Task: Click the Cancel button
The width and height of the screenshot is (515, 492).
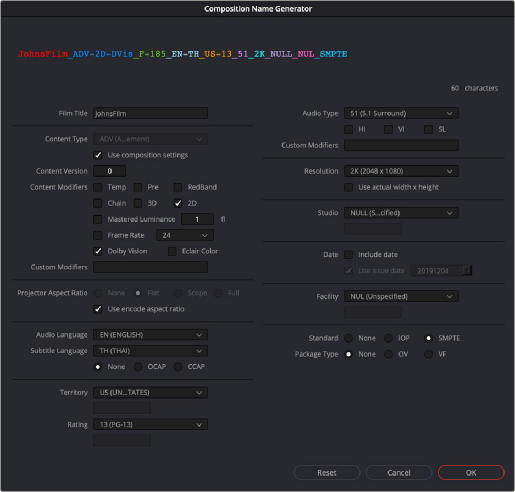Action: (x=399, y=473)
